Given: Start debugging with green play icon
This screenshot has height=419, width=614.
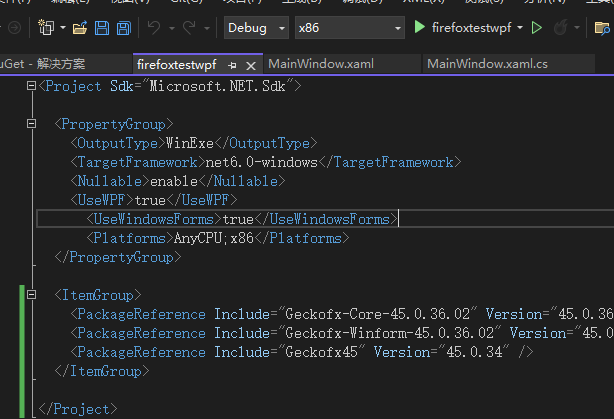Looking at the screenshot, I should 420,28.
